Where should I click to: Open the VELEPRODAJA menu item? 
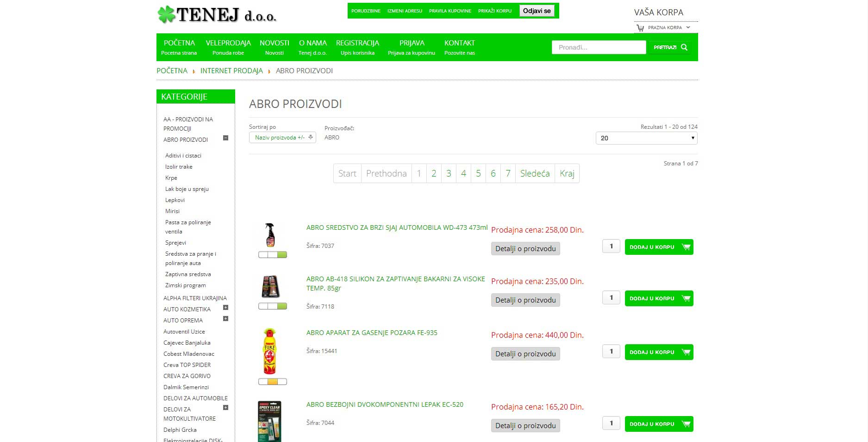[228, 47]
